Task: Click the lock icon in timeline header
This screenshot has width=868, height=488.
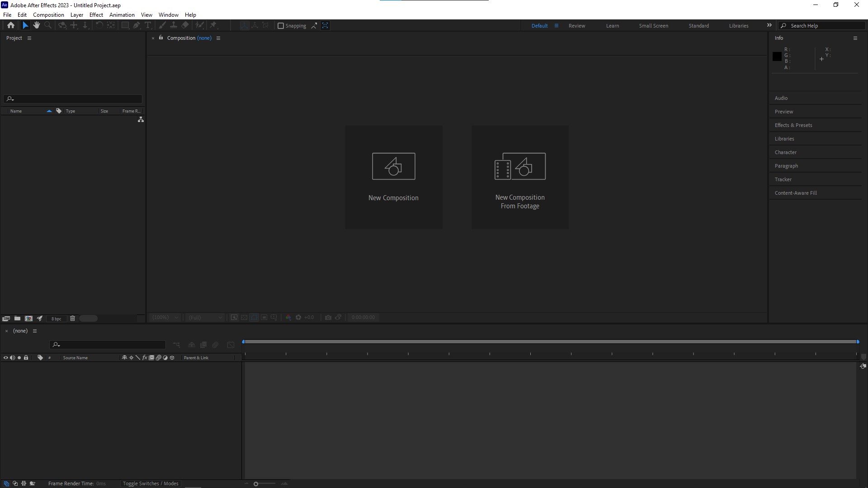Action: pyautogui.click(x=26, y=357)
